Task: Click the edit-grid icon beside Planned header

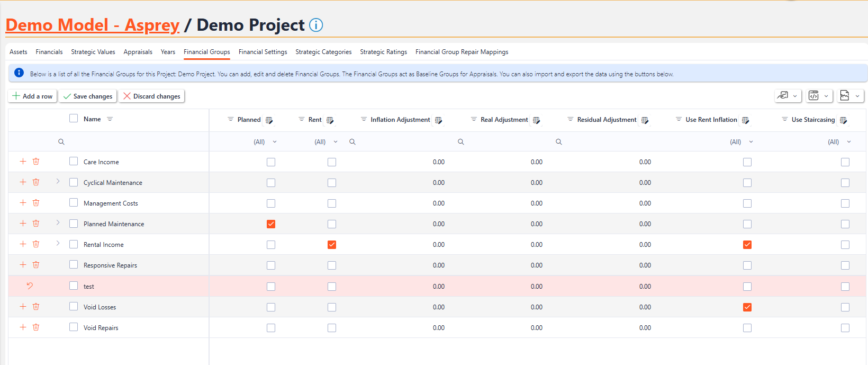Action: tap(269, 120)
